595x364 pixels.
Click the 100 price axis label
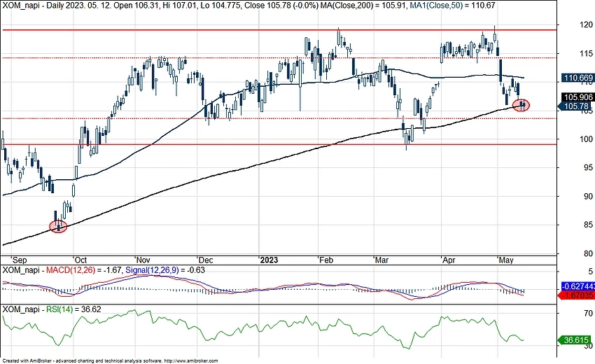[587, 139]
